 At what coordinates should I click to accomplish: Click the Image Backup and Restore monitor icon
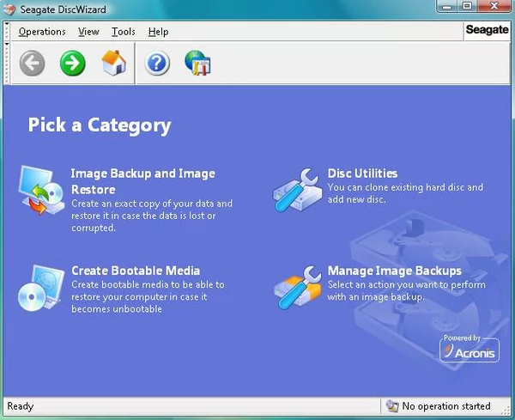41,190
